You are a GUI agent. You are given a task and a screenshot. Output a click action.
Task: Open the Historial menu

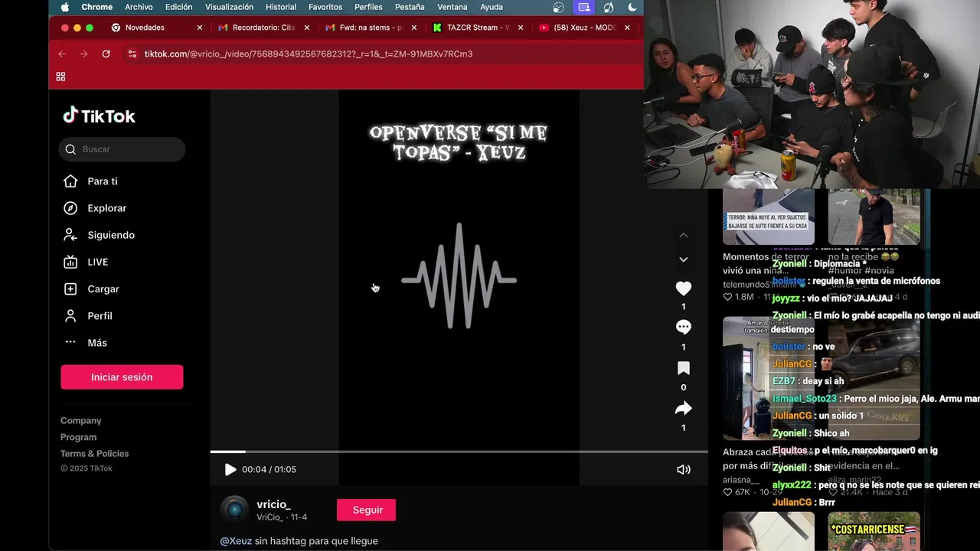pos(281,7)
